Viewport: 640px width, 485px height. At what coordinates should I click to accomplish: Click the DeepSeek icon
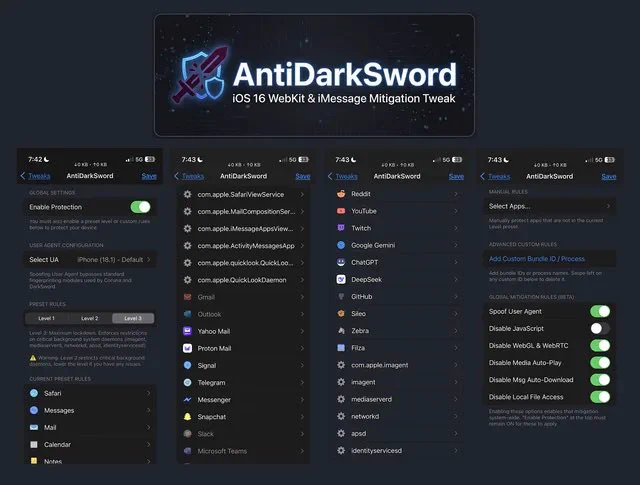(341, 279)
